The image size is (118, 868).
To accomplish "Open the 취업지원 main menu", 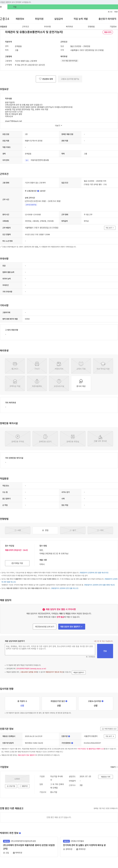I will (39, 19).
